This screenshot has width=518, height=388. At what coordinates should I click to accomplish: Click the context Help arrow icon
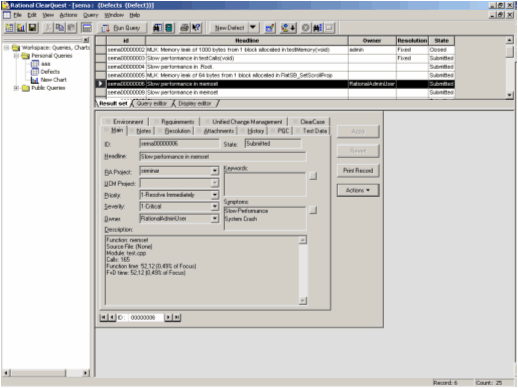pos(196,28)
